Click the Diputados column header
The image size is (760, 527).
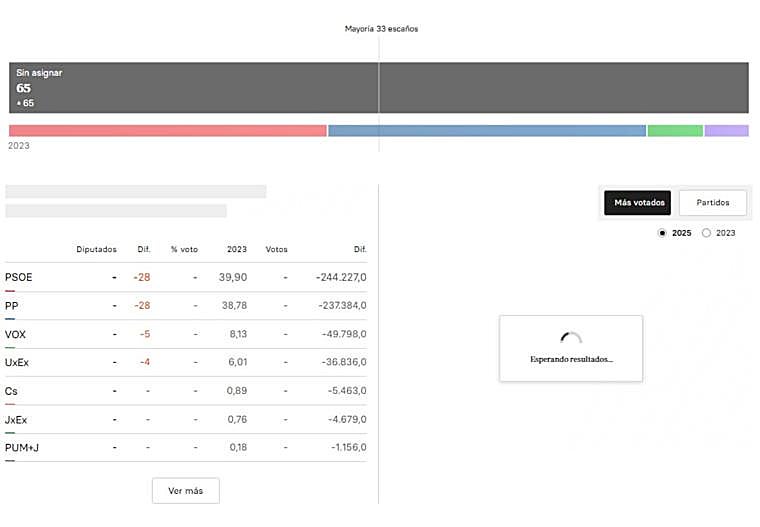click(96, 249)
